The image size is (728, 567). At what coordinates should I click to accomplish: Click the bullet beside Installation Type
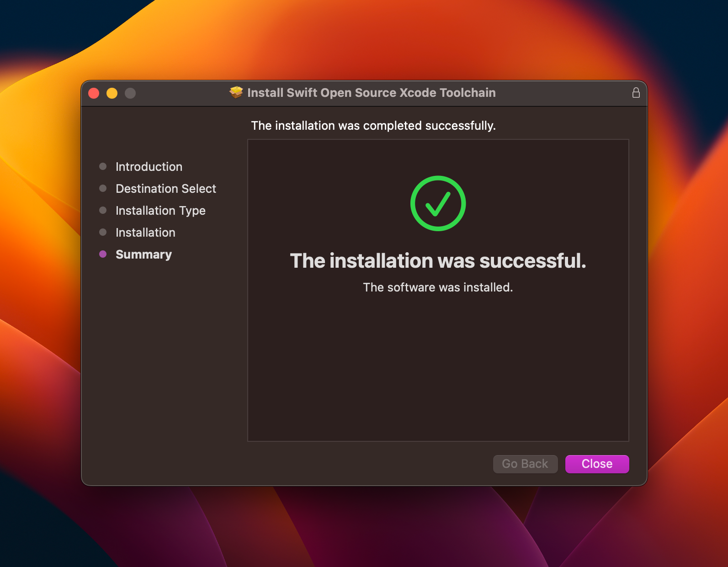point(103,210)
